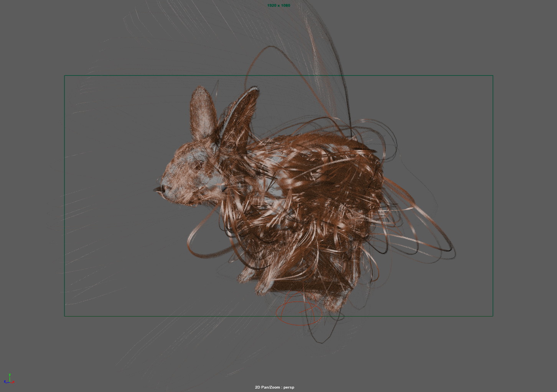Click the "1920 x 1080" resolution gate label
The image size is (557, 392).
coord(278,5)
